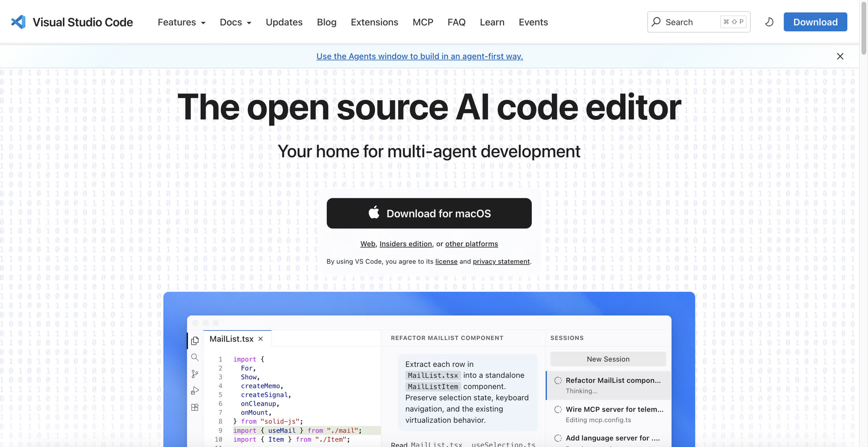This screenshot has width=868, height=447.
Task: Click the Visual Studio Code title text
Action: (83, 22)
